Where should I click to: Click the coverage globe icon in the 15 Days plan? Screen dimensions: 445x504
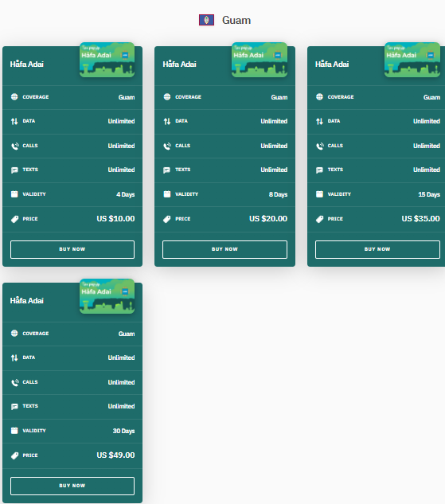(319, 97)
